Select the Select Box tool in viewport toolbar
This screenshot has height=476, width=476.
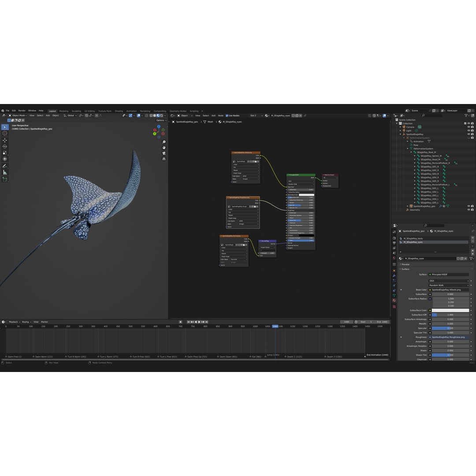(5, 127)
